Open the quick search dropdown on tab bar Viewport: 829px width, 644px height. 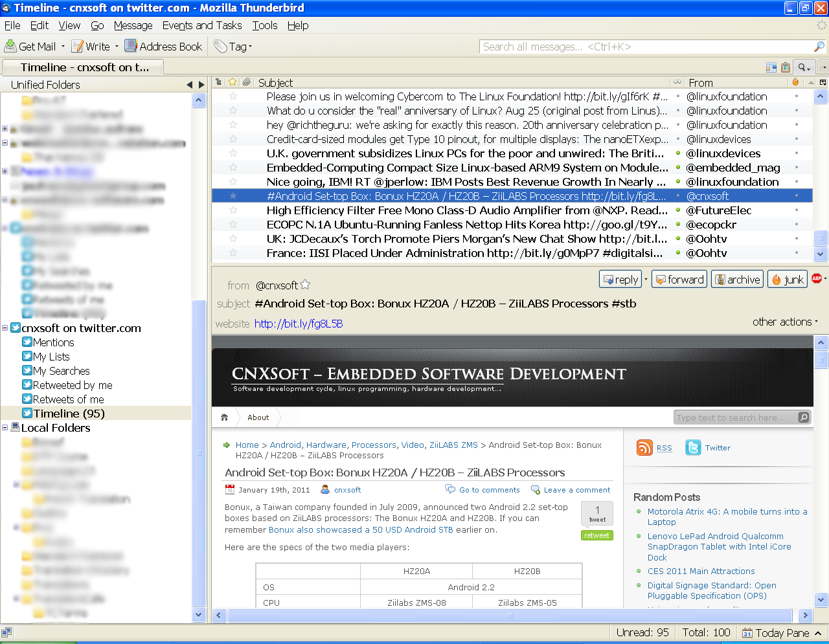tap(804, 67)
